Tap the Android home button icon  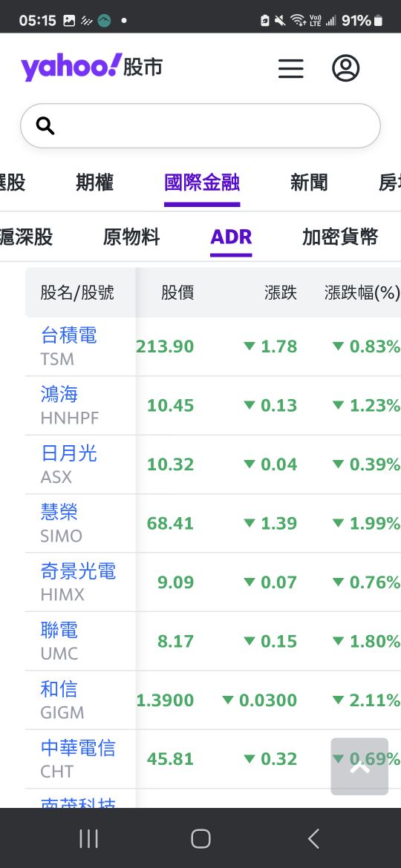(x=200, y=838)
